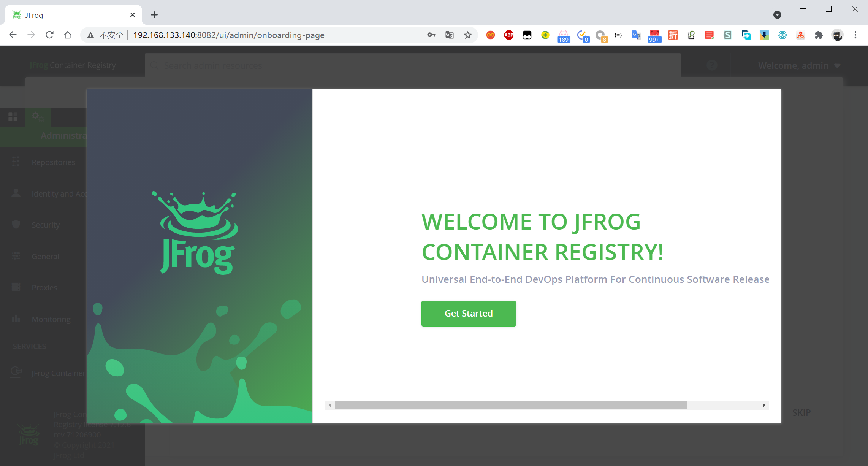Click the browser home icon
Image resolution: width=868 pixels, height=466 pixels.
coord(68,35)
